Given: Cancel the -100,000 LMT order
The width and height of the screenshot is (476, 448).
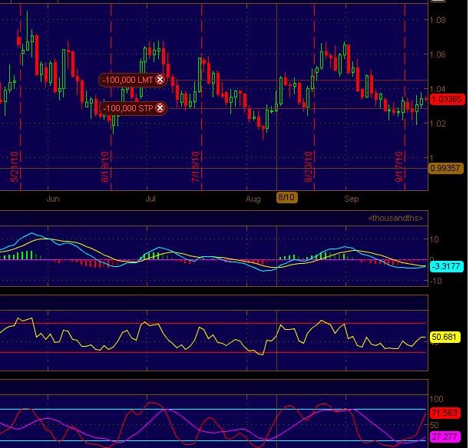Looking at the screenshot, I should click(160, 80).
